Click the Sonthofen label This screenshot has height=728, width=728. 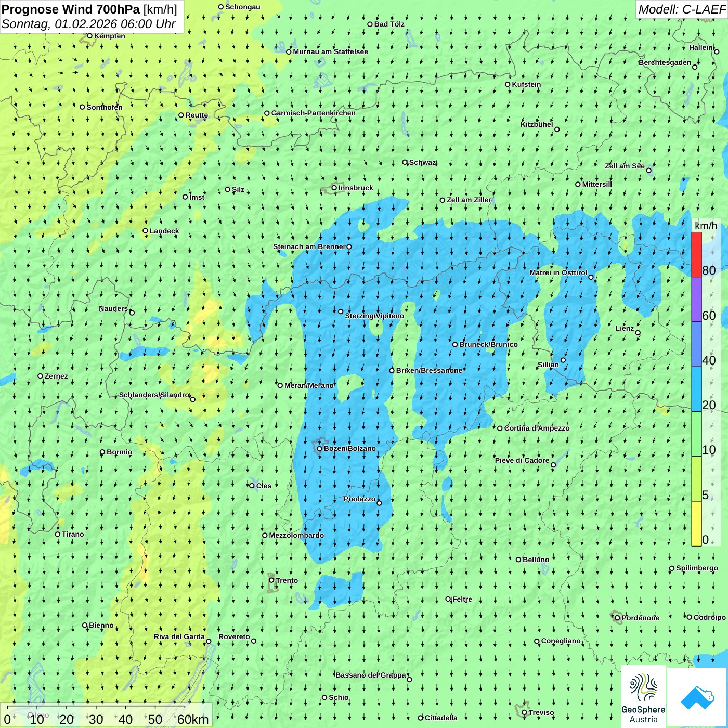(105, 107)
